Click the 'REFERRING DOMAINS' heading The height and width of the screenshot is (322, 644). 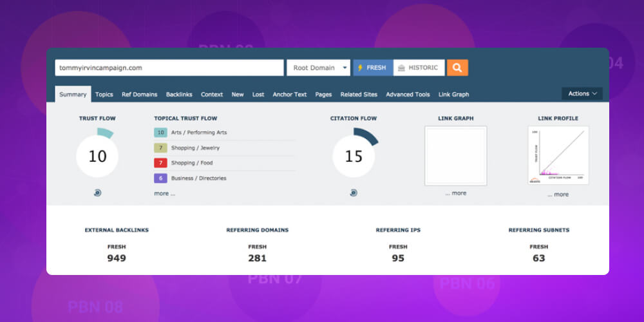258,230
